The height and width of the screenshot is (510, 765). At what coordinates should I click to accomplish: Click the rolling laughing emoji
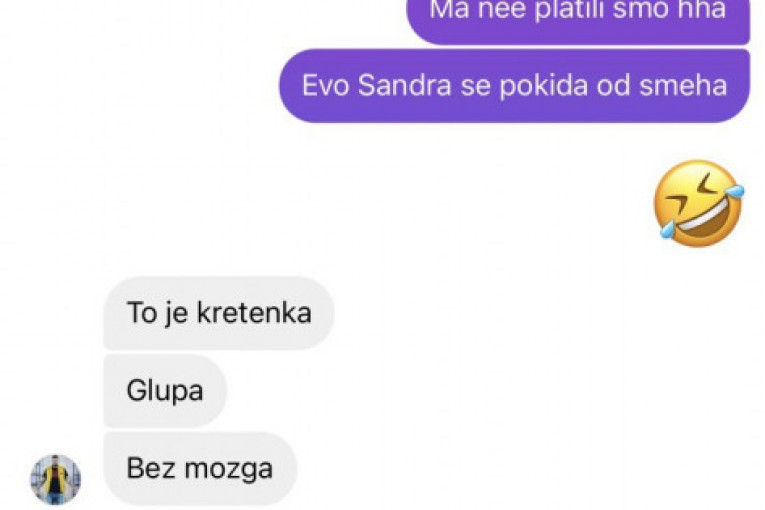[x=699, y=204]
